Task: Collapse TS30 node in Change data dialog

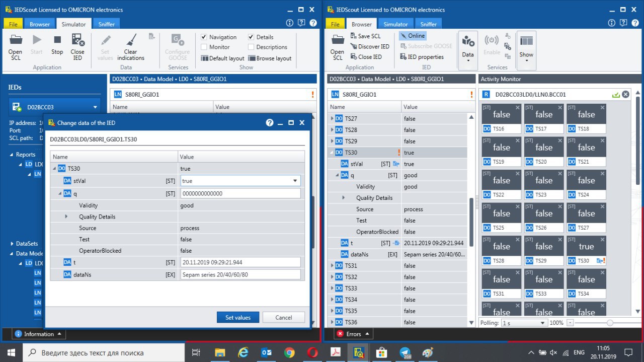Action: (54, 169)
